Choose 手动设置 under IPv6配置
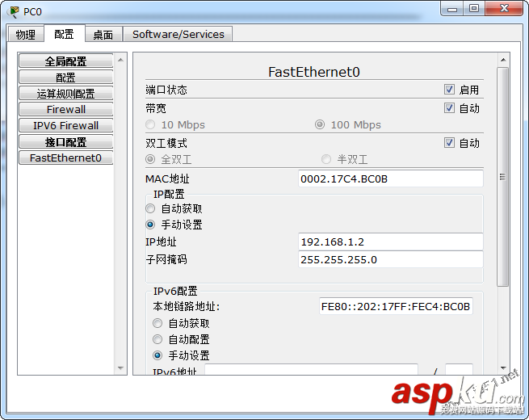The width and height of the screenshot is (529, 420). point(157,355)
